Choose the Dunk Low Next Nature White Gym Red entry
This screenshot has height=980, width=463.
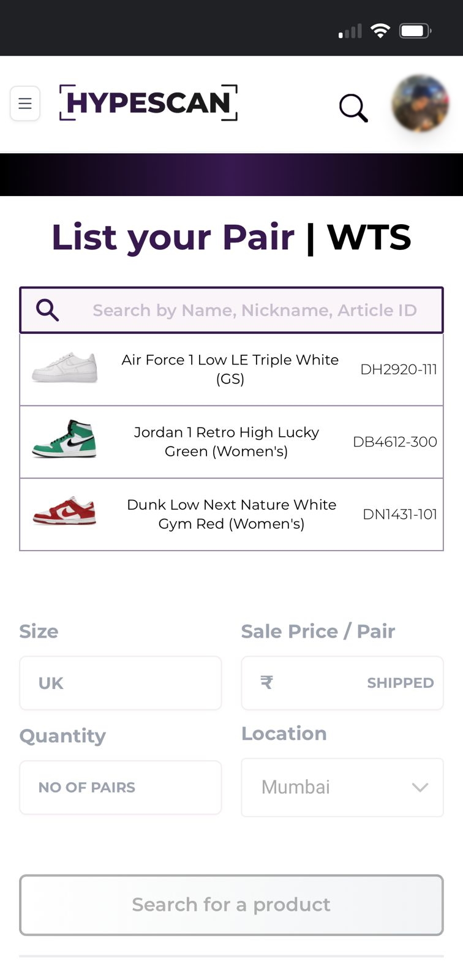pyautogui.click(x=231, y=514)
